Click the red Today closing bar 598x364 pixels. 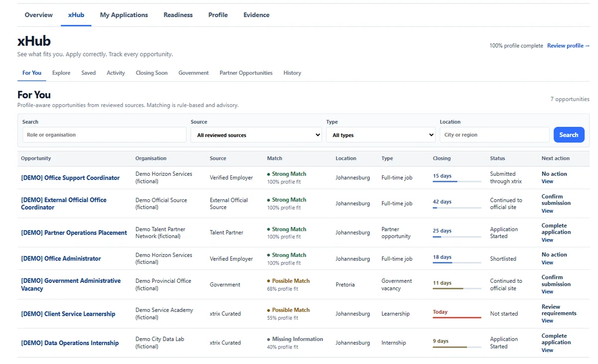(457, 317)
